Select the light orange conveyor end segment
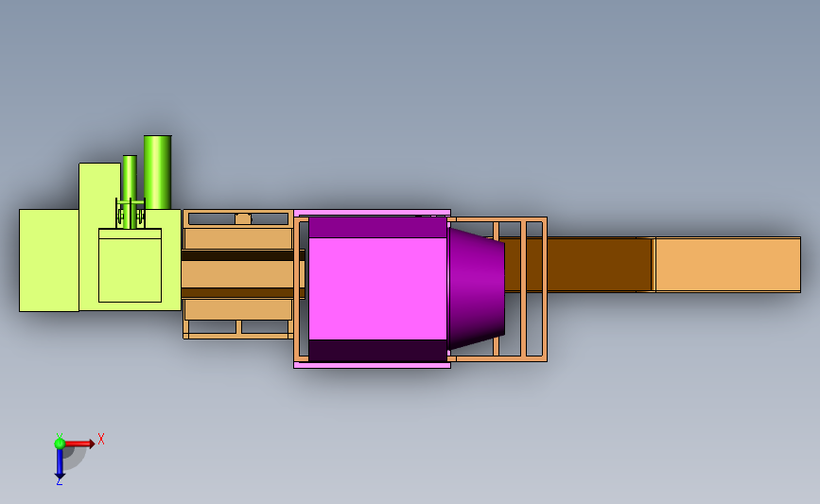Image resolution: width=820 pixels, height=504 pixels. (728, 265)
